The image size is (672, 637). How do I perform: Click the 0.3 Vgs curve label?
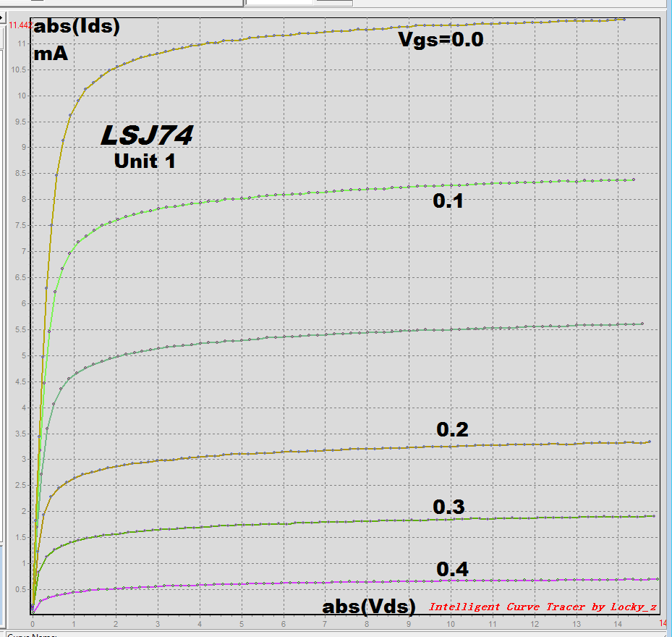(448, 507)
